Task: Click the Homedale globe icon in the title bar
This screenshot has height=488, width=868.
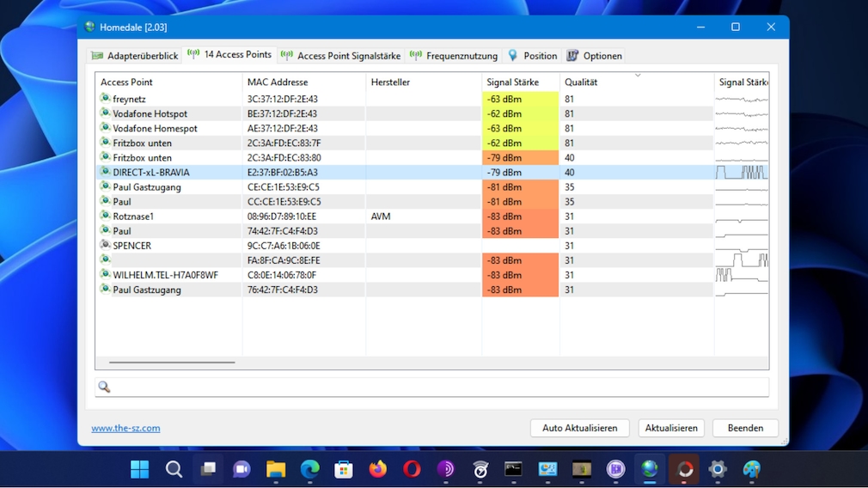Action: 90,27
